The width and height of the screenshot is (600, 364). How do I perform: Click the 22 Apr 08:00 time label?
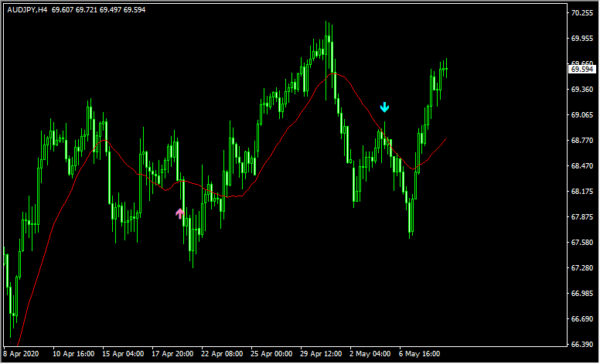point(222,354)
